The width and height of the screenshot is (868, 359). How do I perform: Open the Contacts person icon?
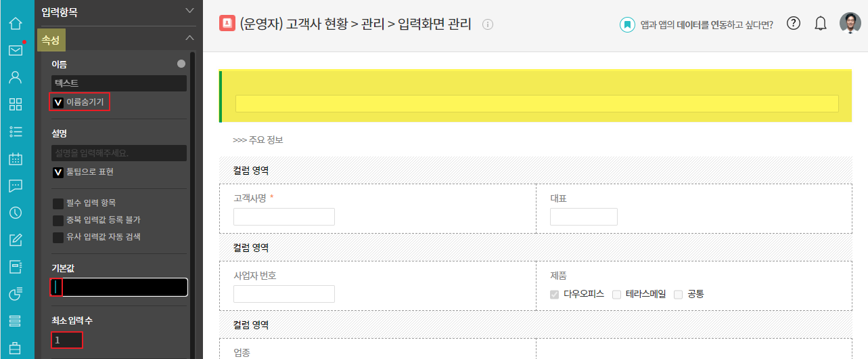pyautogui.click(x=15, y=77)
